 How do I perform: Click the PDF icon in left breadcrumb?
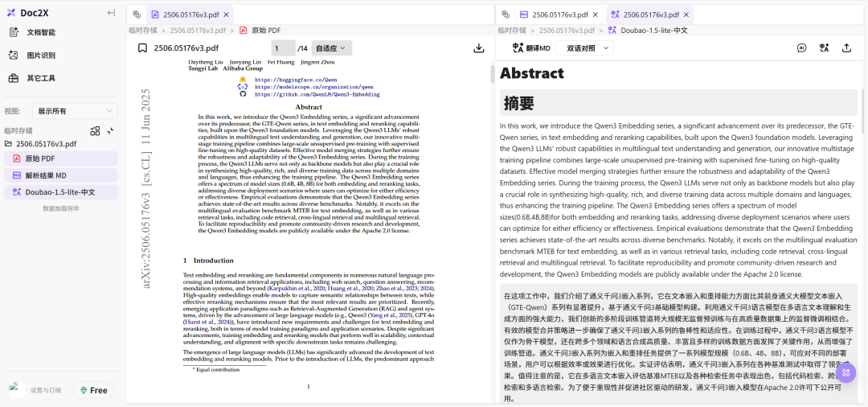[x=243, y=31]
